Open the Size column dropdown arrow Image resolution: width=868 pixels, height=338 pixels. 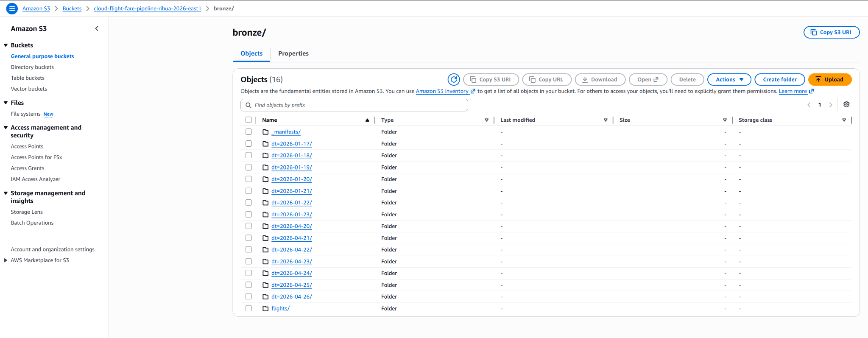click(x=725, y=120)
